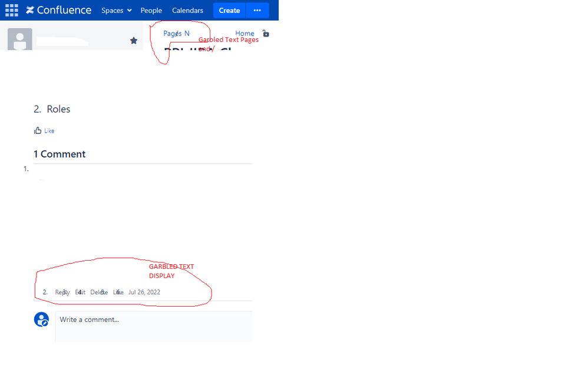
Task: Click the thumbs-up Like icon
Action: (38, 130)
